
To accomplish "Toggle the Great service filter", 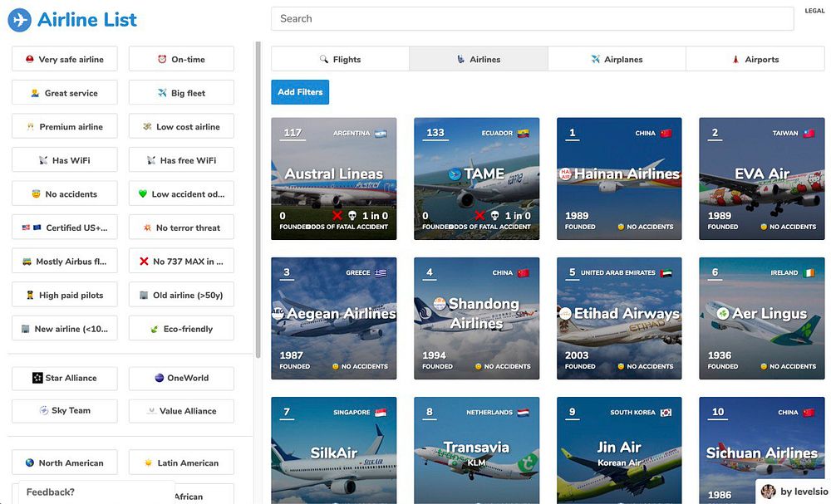I will [x=65, y=93].
